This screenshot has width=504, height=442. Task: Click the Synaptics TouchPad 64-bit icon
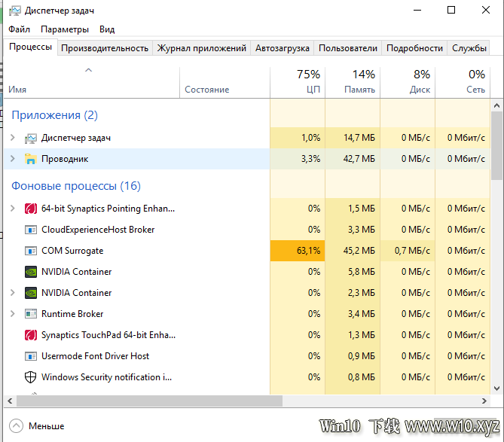pyautogui.click(x=31, y=335)
